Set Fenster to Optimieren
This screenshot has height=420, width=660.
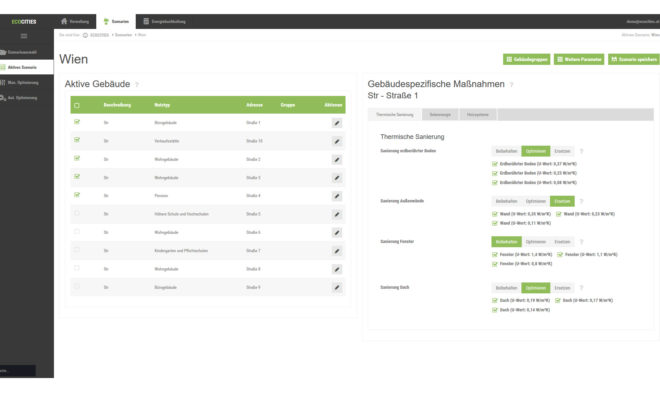tap(536, 242)
